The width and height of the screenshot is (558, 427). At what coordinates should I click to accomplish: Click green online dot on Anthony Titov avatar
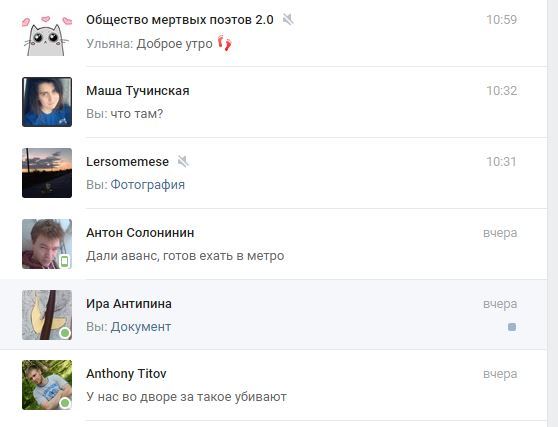point(65,403)
